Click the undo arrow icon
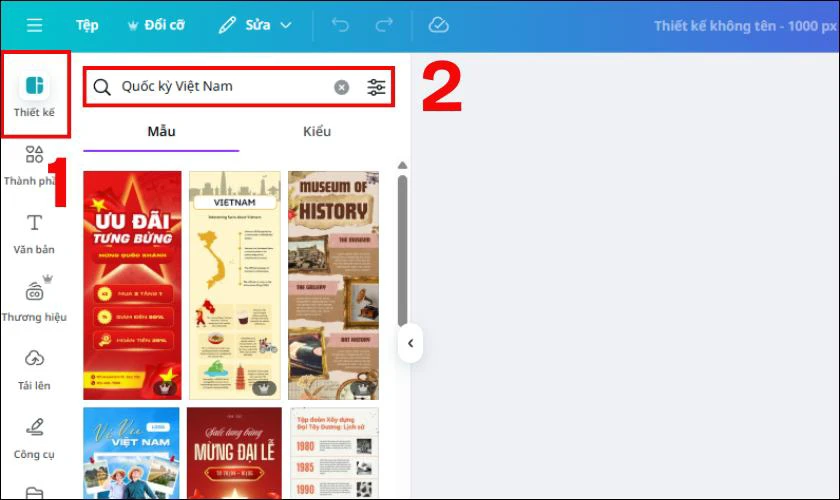840x500 pixels. [x=340, y=26]
